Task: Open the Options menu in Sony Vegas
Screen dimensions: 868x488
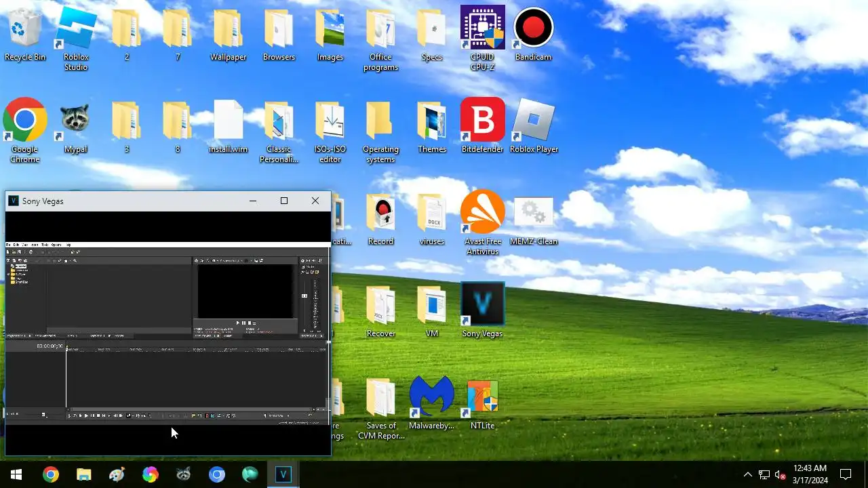Action: pyautogui.click(x=56, y=245)
